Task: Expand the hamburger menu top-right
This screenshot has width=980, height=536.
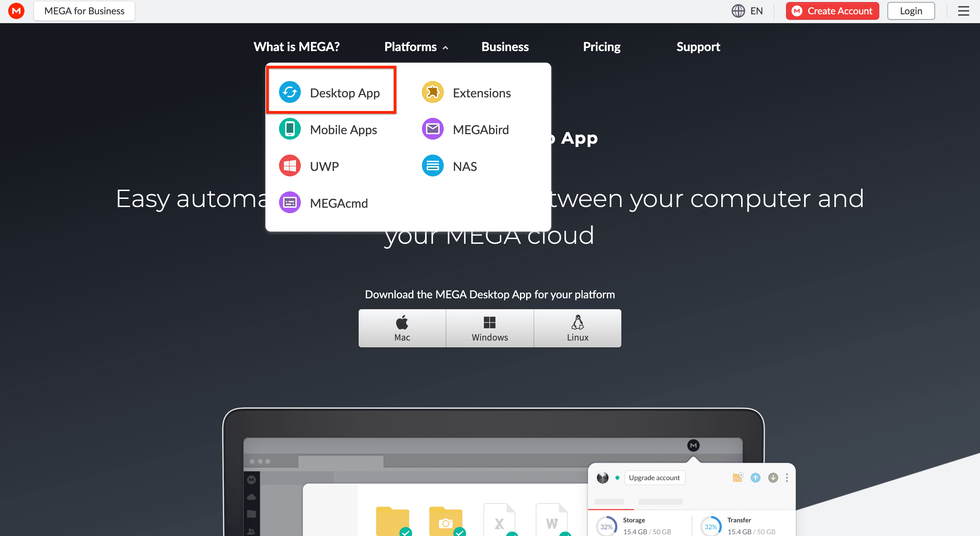Action: tap(964, 11)
